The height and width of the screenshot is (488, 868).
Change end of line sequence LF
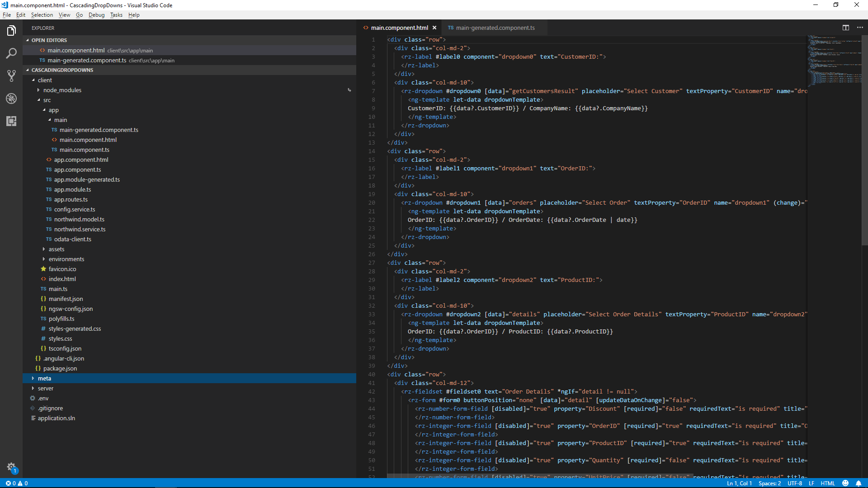pos(811,483)
